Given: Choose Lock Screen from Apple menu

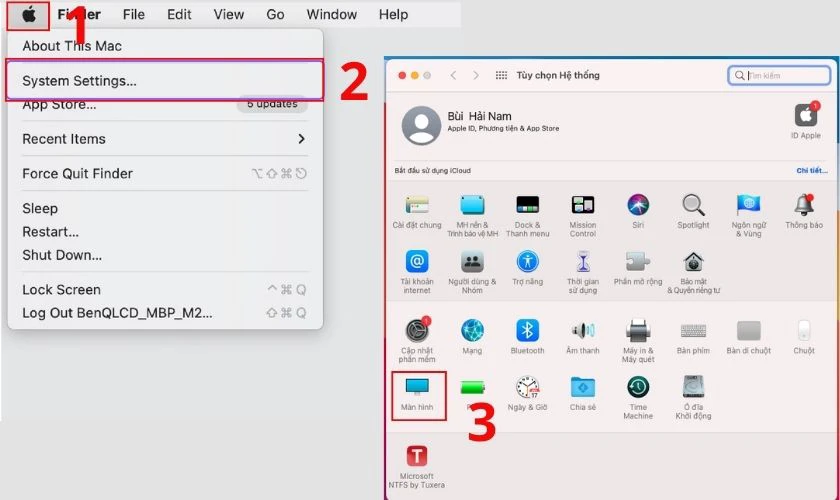Looking at the screenshot, I should 165,290.
